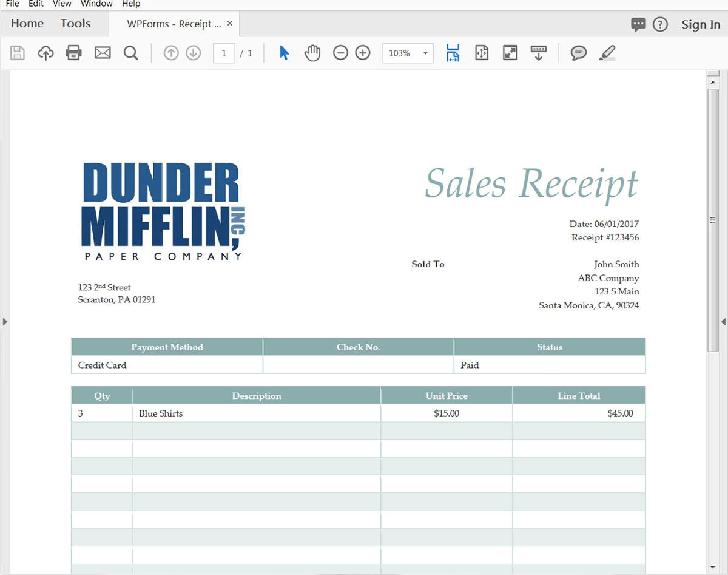Click the vertical scrollbar thumb
Image resolution: width=728 pixels, height=575 pixels.
coord(713,220)
